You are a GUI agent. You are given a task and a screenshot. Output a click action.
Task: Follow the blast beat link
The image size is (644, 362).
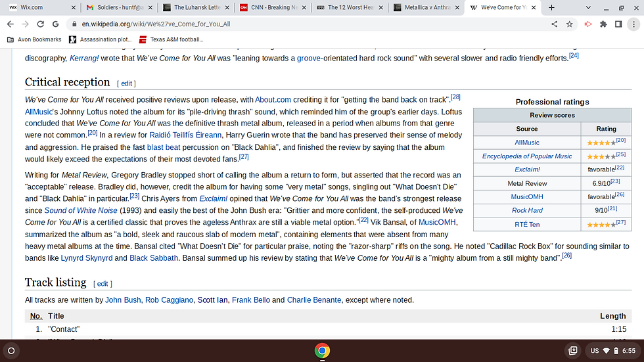[164, 147]
